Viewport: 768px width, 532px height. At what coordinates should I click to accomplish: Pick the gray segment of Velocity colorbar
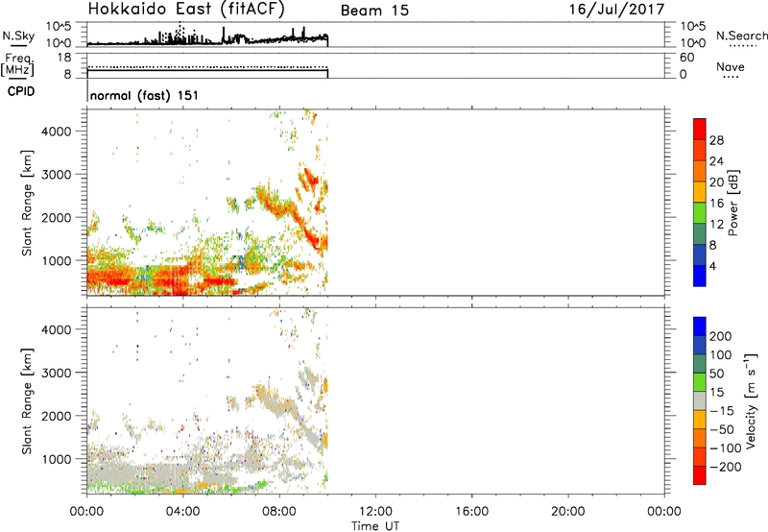coord(700,400)
